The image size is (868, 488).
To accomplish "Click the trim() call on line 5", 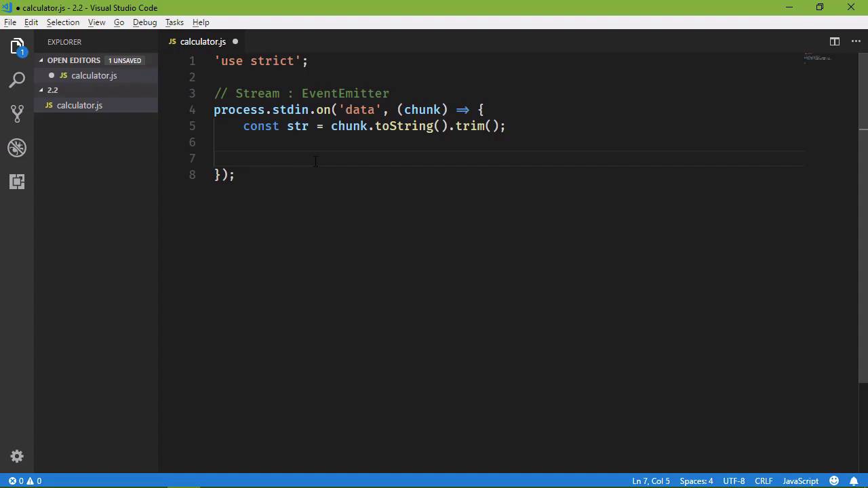I will pos(477,126).
